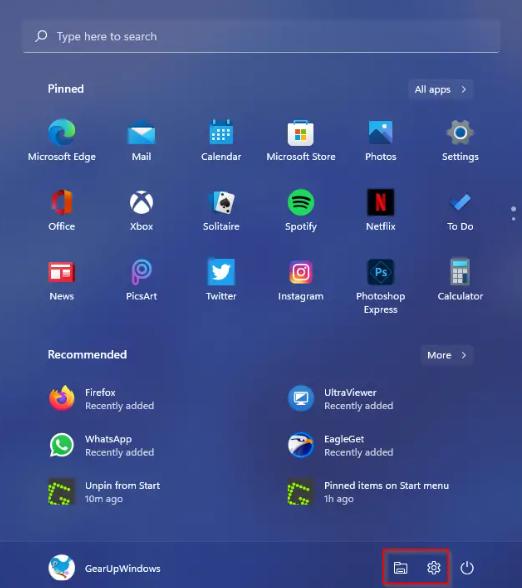Viewport: 522px width, 588px height.
Task: Start the Solitaire game
Action: pos(221,210)
